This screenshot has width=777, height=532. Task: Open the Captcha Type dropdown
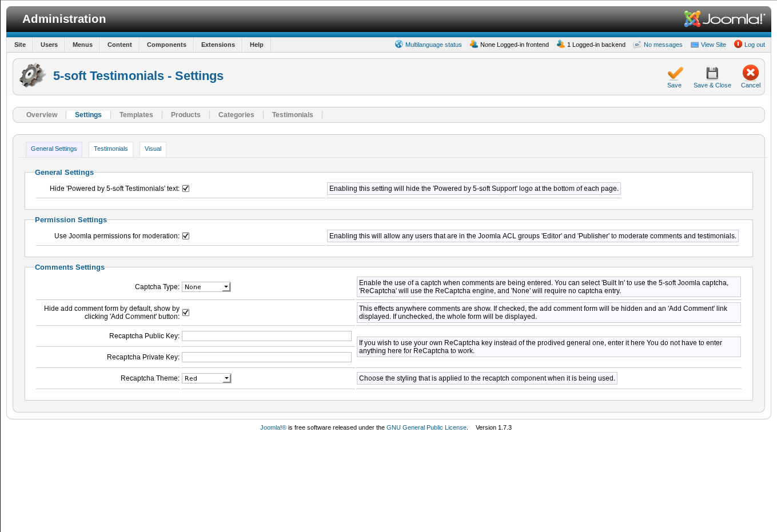206,287
